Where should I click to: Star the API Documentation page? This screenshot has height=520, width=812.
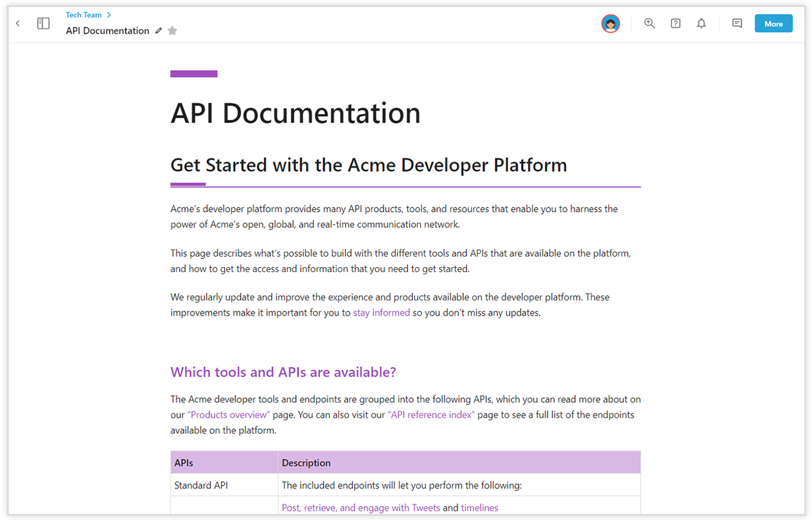[x=172, y=31]
